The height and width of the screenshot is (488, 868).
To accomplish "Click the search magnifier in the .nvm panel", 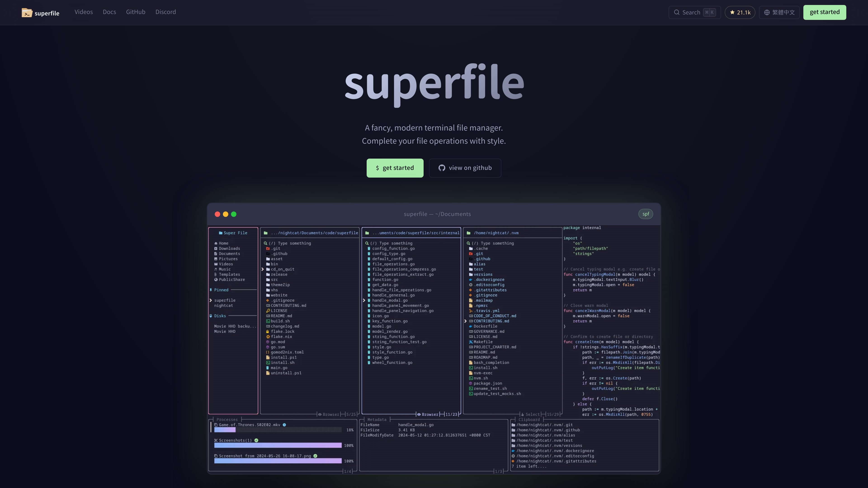I will [468, 243].
